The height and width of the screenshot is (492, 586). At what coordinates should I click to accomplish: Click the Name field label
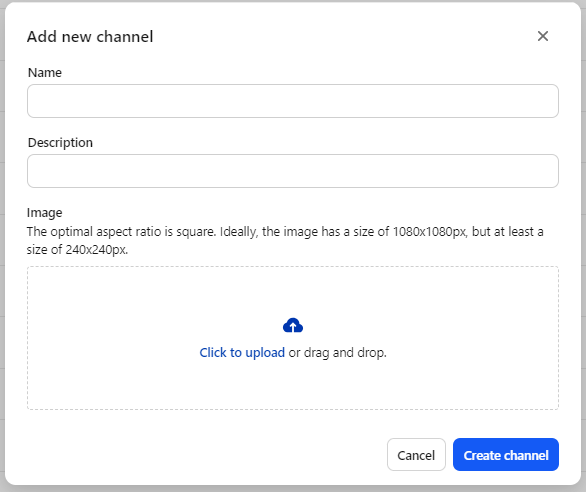[x=45, y=73]
